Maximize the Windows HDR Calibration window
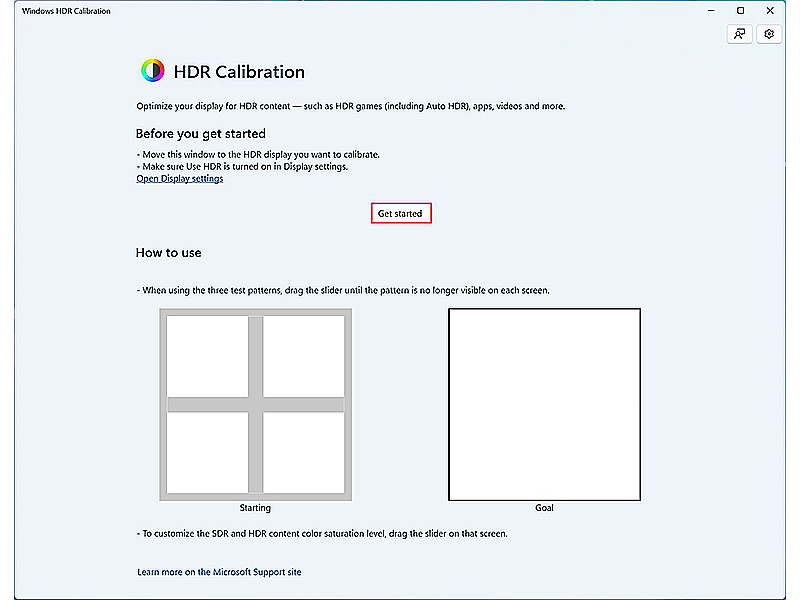The width and height of the screenshot is (800, 600). [x=740, y=11]
